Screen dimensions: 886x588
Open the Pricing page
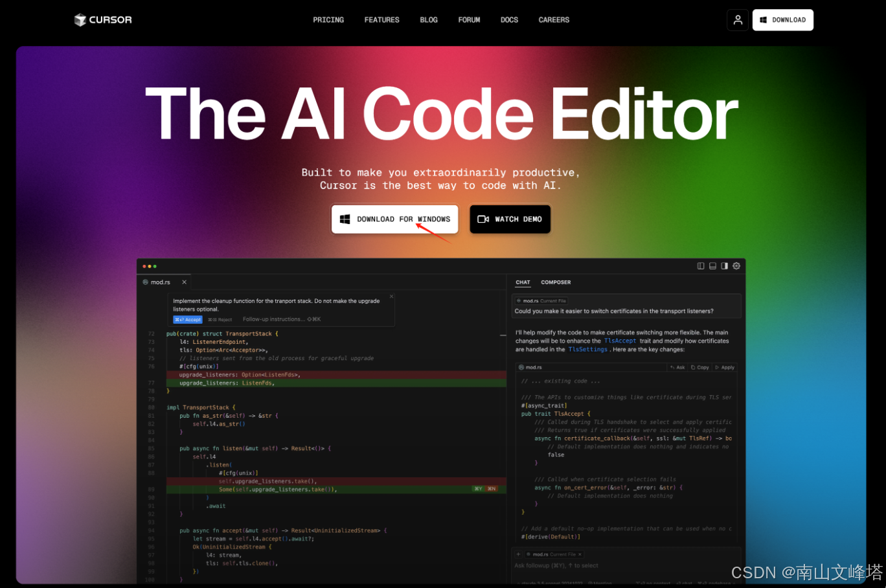(328, 20)
